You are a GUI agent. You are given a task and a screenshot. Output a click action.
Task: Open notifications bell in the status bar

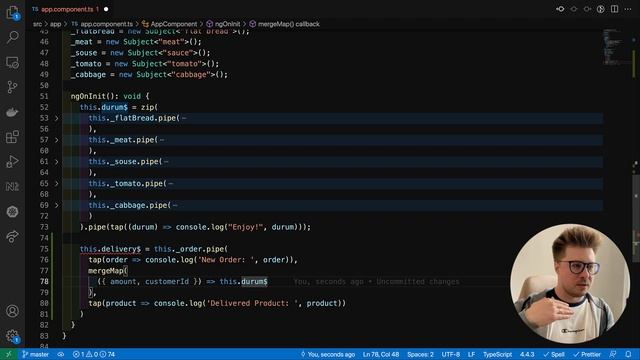click(629, 354)
